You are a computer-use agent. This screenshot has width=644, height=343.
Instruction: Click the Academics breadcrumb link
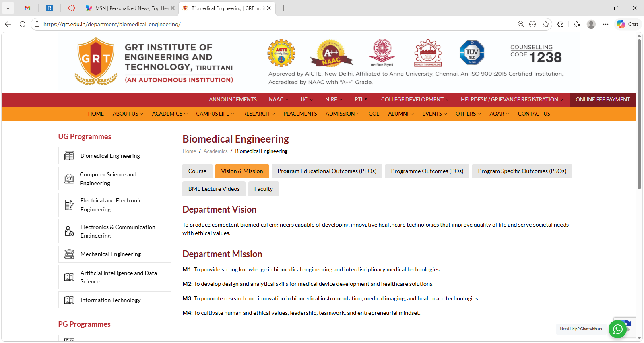pyautogui.click(x=215, y=151)
